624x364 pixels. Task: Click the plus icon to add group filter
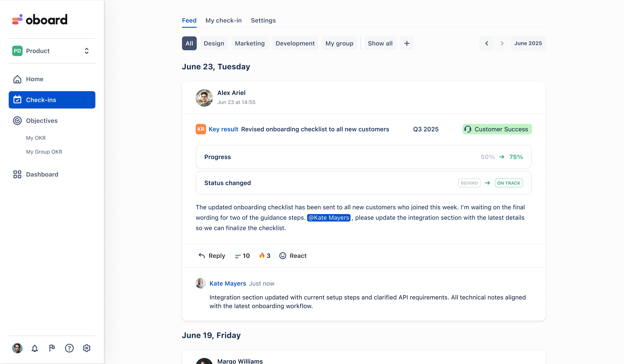[407, 43]
